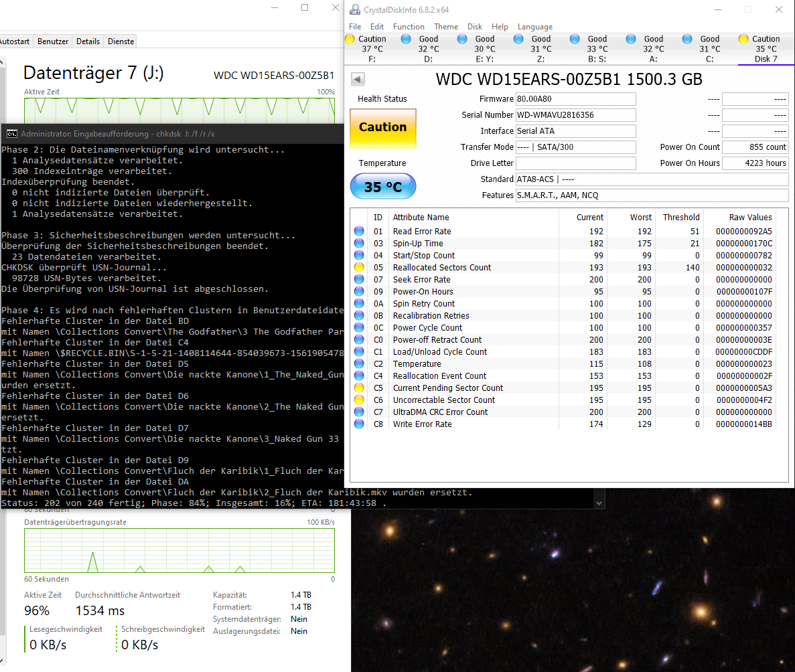
Task: Click the Power On Count value field
Action: pos(755,147)
